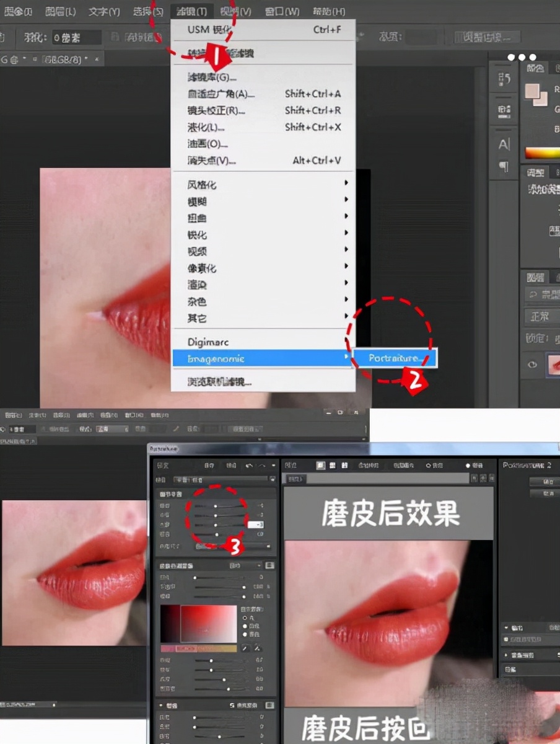Click the redo arrow in Portraiture window
Screen dimensions: 560x744
click(x=263, y=465)
